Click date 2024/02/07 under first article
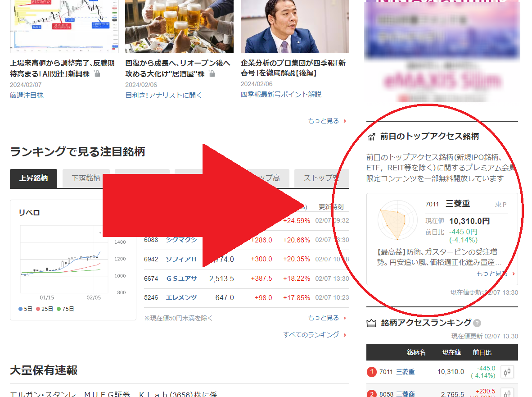532x397 pixels. pyautogui.click(x=26, y=85)
